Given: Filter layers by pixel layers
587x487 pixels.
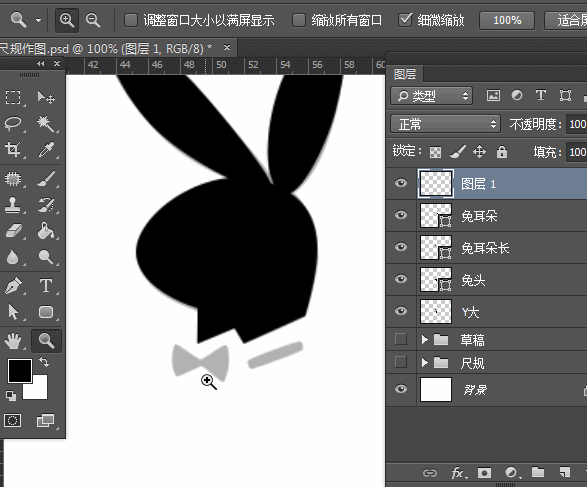Looking at the screenshot, I should 493,95.
